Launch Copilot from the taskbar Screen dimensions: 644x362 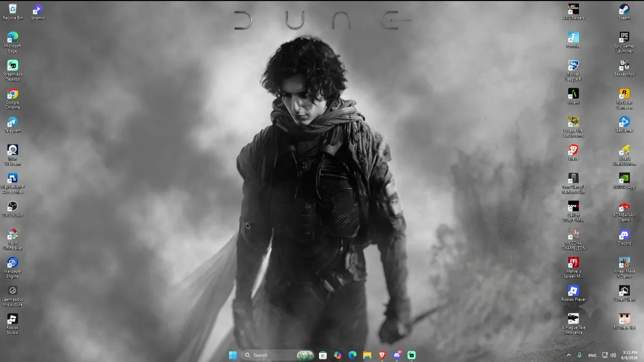(x=338, y=355)
